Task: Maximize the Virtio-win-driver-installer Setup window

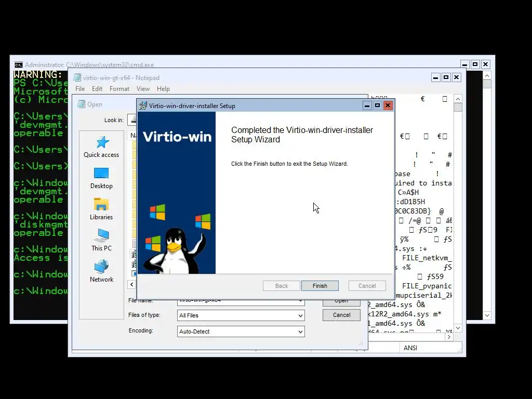Action: [x=377, y=105]
